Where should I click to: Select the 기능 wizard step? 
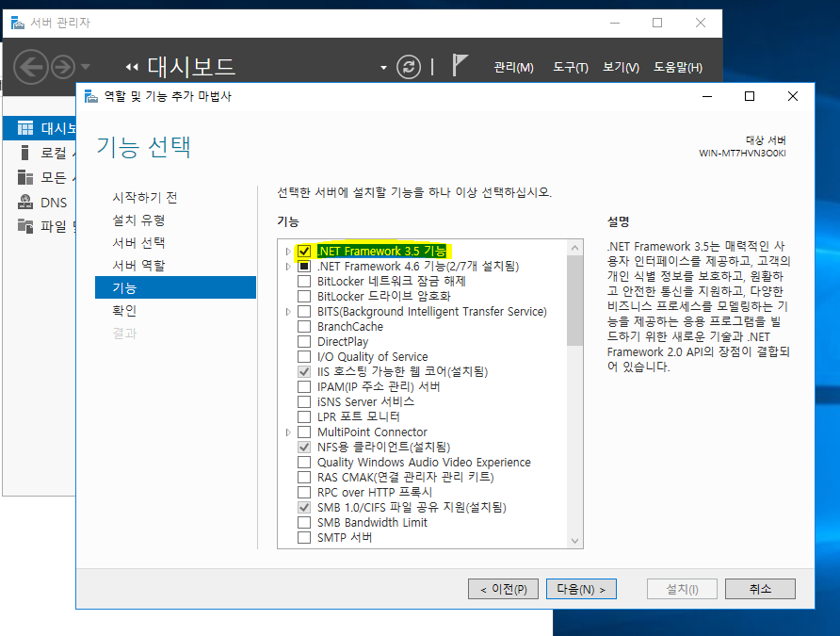[175, 287]
